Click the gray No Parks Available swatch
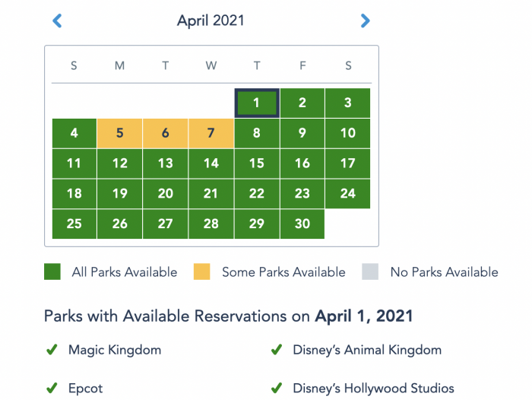The height and width of the screenshot is (400, 532). 370,271
